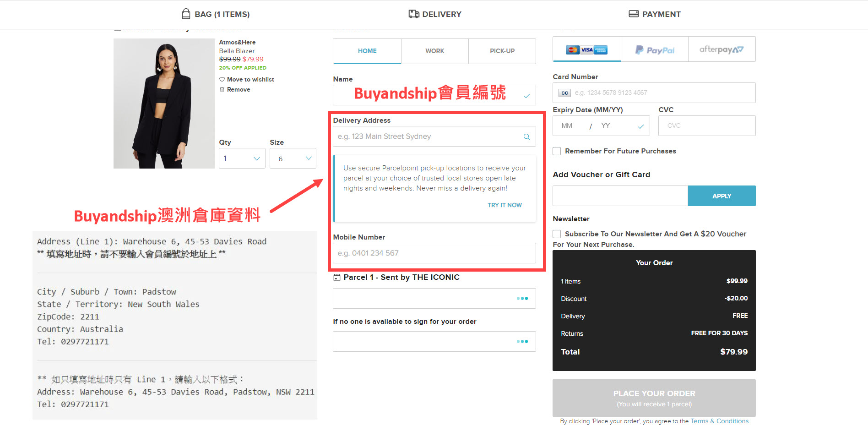868x431 pixels.
Task: Switch to the PICK-UP delivery tab
Action: tap(502, 51)
